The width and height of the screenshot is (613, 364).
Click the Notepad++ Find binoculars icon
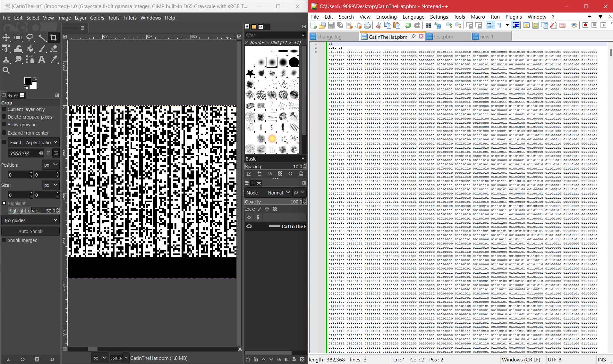click(428, 25)
